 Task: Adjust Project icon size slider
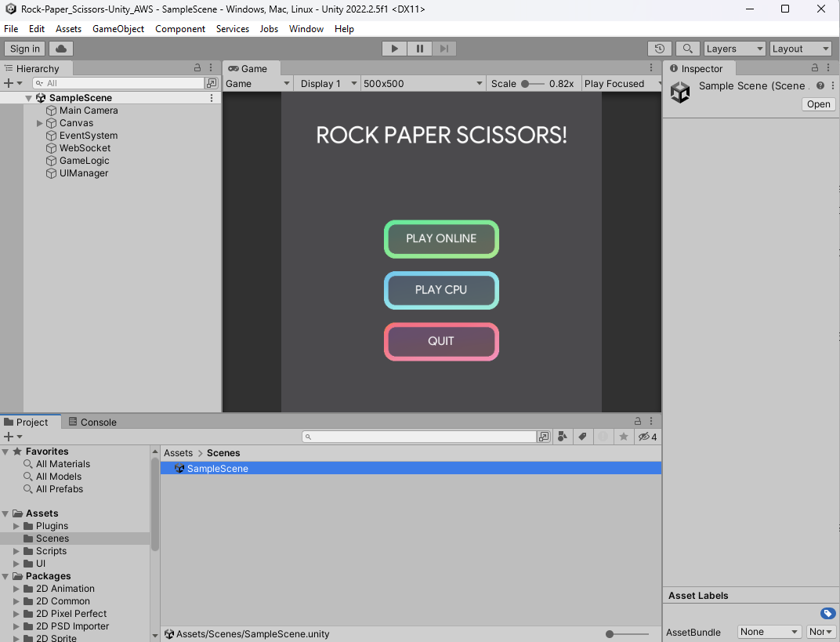[x=626, y=634]
